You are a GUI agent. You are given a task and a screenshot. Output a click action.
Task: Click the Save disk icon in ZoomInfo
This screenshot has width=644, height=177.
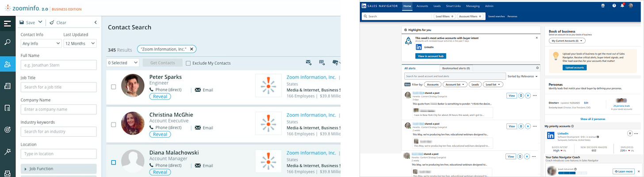(x=22, y=23)
